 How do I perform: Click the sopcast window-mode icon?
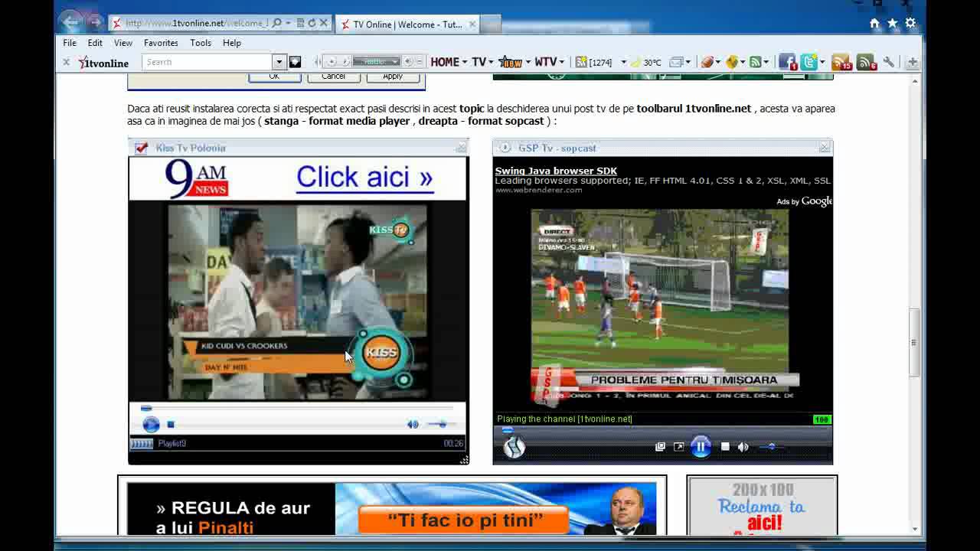[660, 447]
